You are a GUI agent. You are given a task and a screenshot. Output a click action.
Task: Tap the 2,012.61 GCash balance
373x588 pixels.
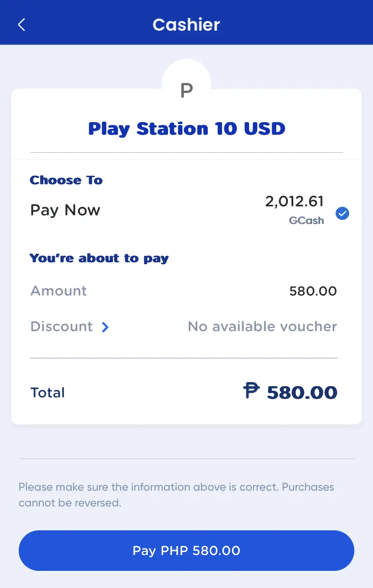click(295, 201)
